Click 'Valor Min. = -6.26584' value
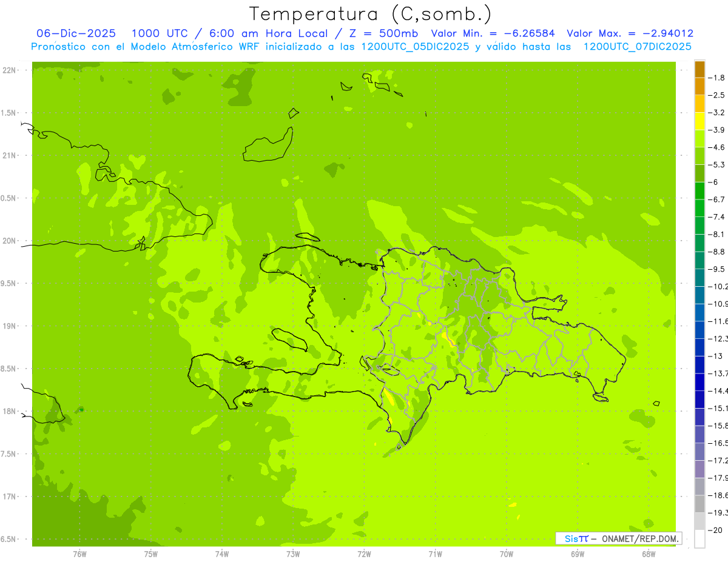 (x=494, y=33)
